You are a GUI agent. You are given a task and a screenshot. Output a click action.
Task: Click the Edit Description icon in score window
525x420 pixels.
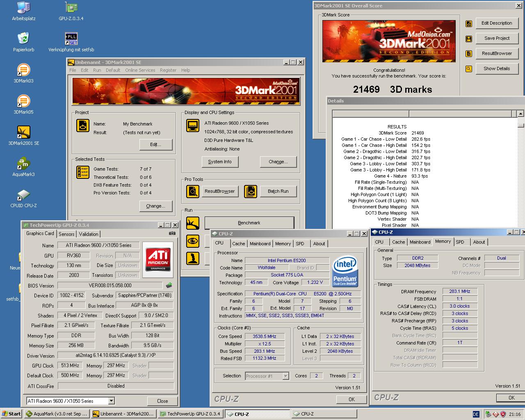469,24
